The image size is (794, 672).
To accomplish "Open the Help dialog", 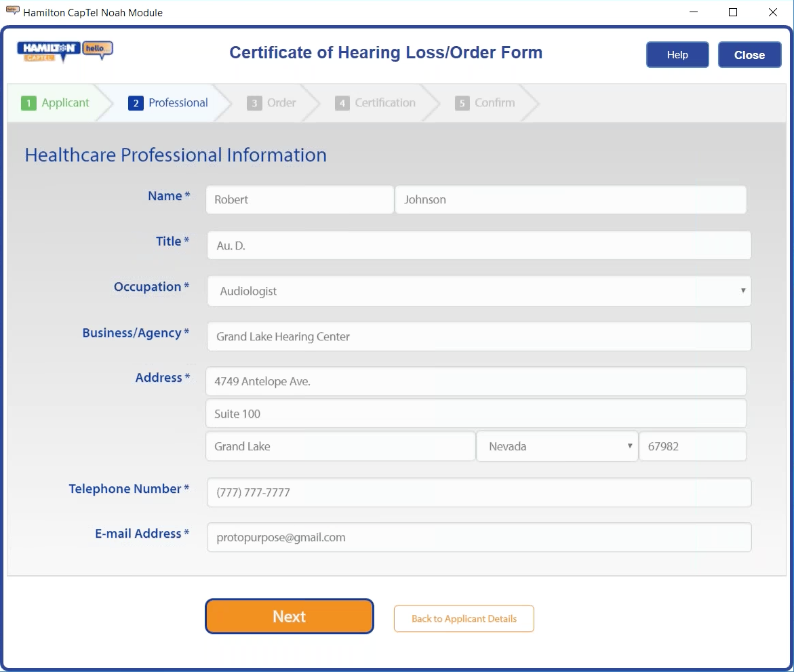I will tap(677, 54).
